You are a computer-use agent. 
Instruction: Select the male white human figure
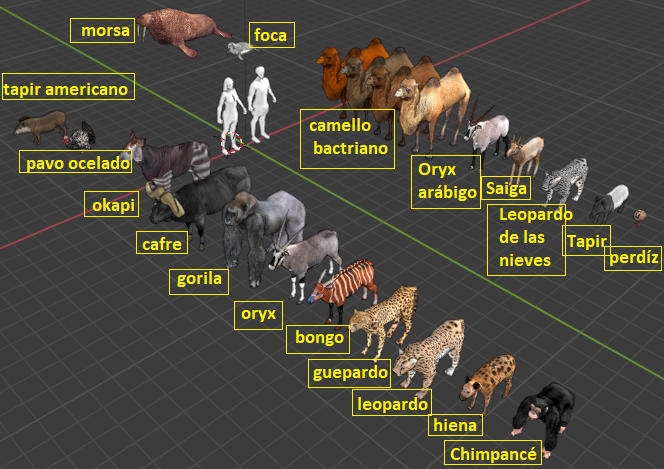point(260,104)
